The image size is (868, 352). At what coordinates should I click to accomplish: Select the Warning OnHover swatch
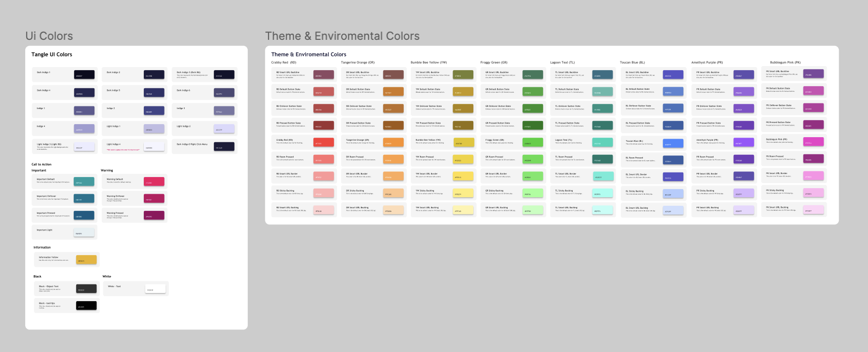tap(154, 198)
